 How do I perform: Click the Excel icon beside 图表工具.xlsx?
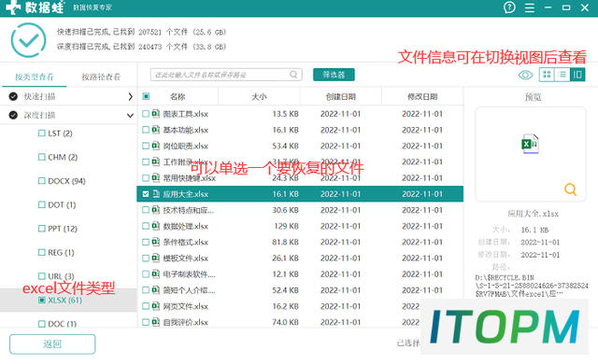point(156,114)
